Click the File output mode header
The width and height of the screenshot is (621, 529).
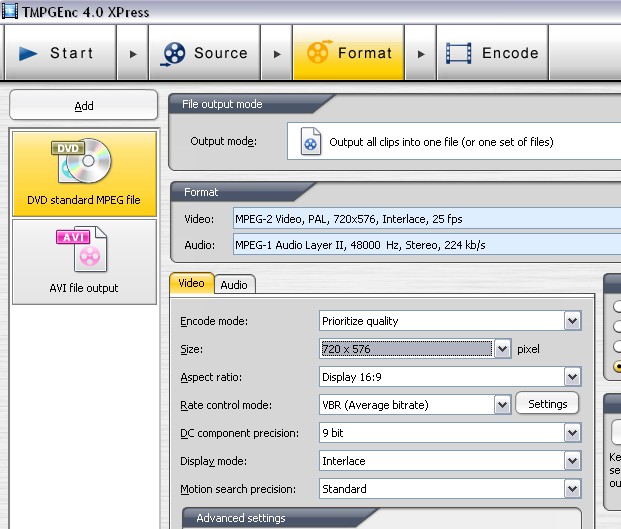(x=222, y=104)
